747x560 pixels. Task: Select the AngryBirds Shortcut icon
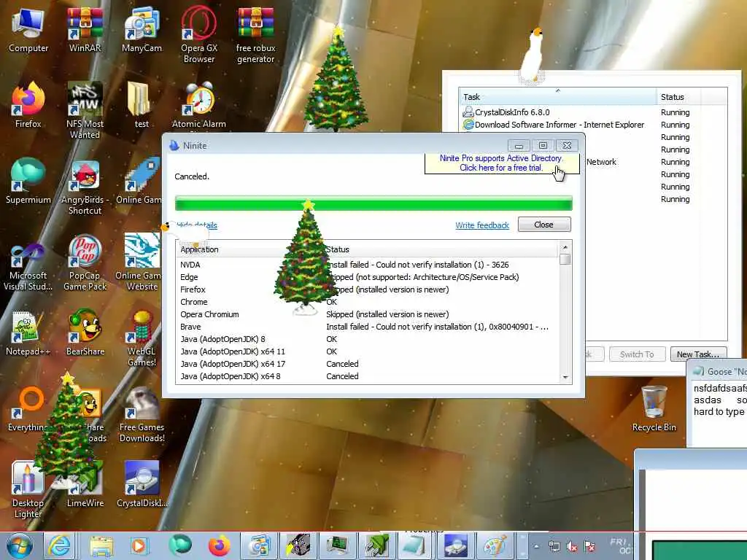pyautogui.click(x=85, y=187)
